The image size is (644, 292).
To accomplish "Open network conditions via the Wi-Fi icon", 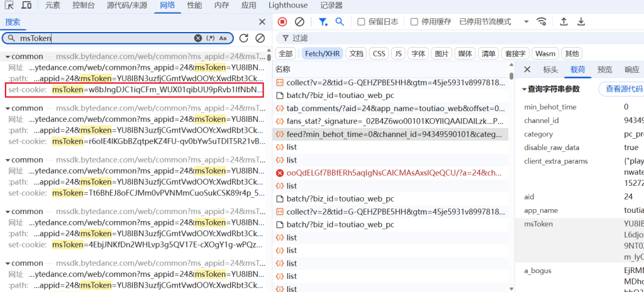I will (541, 21).
